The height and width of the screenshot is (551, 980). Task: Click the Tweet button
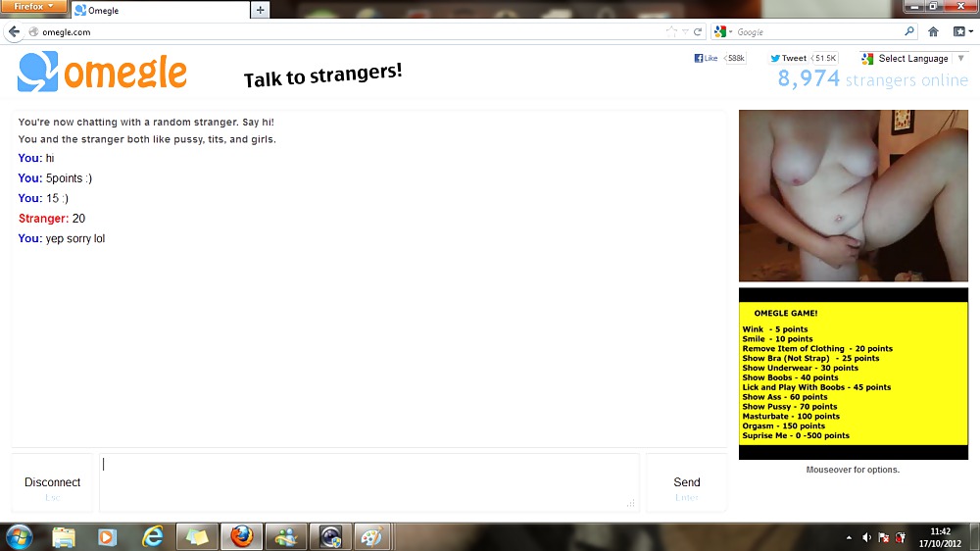[x=790, y=58]
